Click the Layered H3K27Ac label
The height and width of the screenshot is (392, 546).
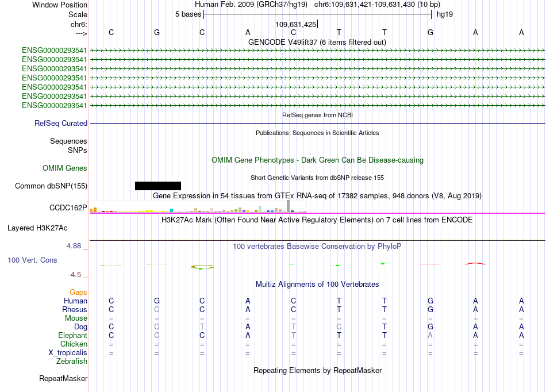pos(37,228)
